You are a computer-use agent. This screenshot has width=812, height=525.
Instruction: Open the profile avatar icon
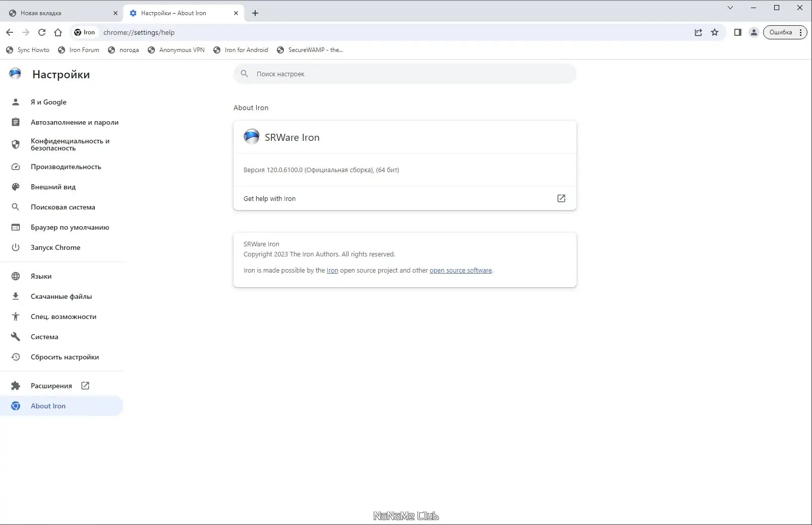[x=753, y=32]
